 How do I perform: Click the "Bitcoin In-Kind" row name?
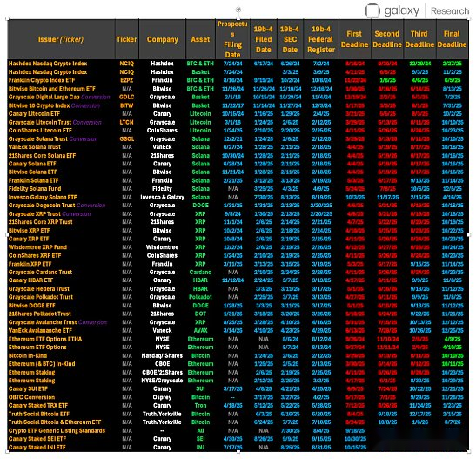28,355
